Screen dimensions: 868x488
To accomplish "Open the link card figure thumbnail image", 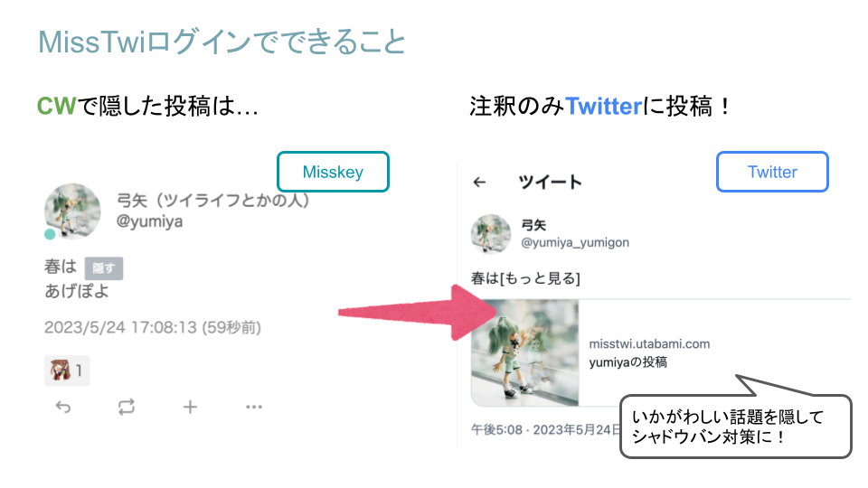I will click(x=524, y=353).
